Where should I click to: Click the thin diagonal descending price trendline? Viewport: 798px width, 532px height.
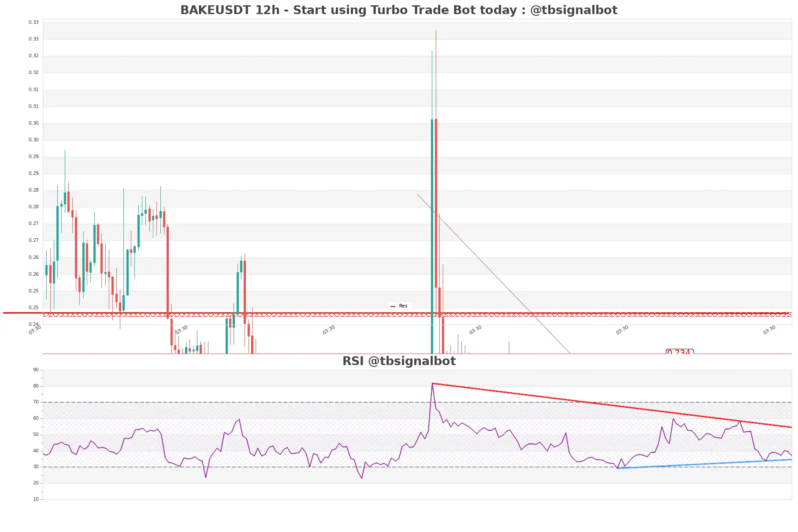point(494,274)
